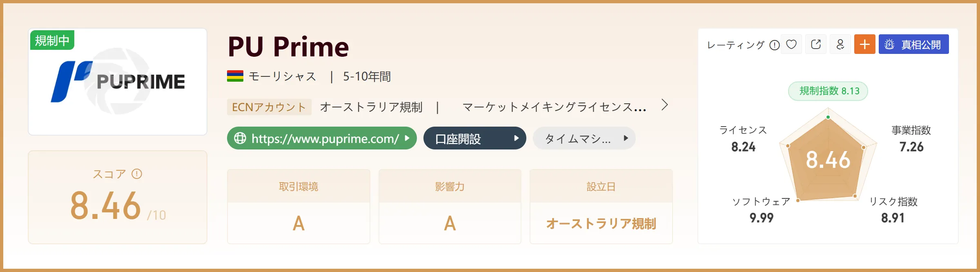
Task: Click the 8.46 radar chart pentagon
Action: tap(828, 159)
